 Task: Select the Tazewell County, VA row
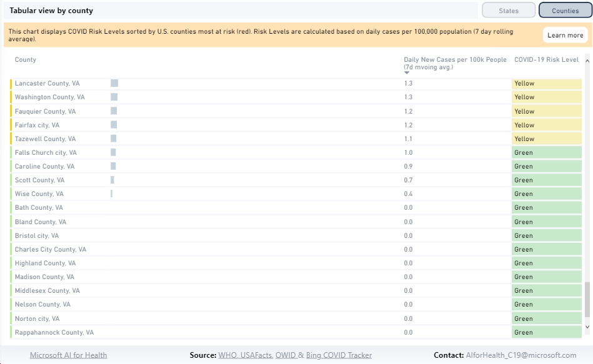click(x=296, y=139)
